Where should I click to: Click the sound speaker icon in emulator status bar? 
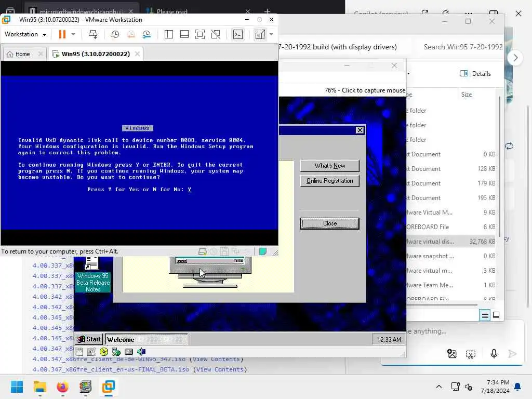pos(141,352)
